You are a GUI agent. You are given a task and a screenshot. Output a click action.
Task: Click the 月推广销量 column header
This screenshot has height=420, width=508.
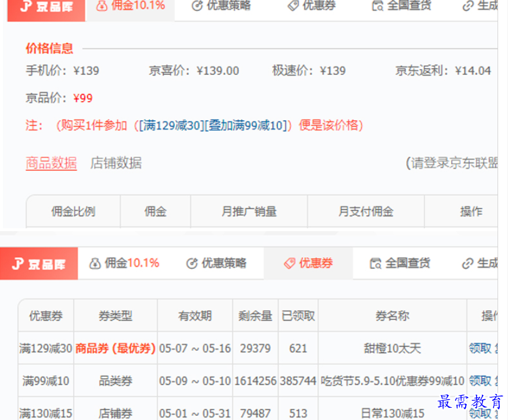click(x=249, y=211)
